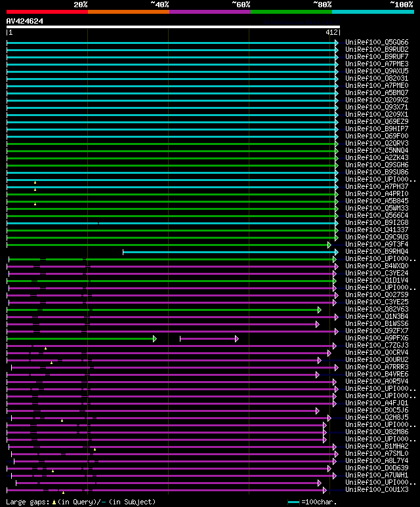Select the UniRef100_A7PH37 label
The width and height of the screenshot is (420, 507).
click(x=377, y=186)
